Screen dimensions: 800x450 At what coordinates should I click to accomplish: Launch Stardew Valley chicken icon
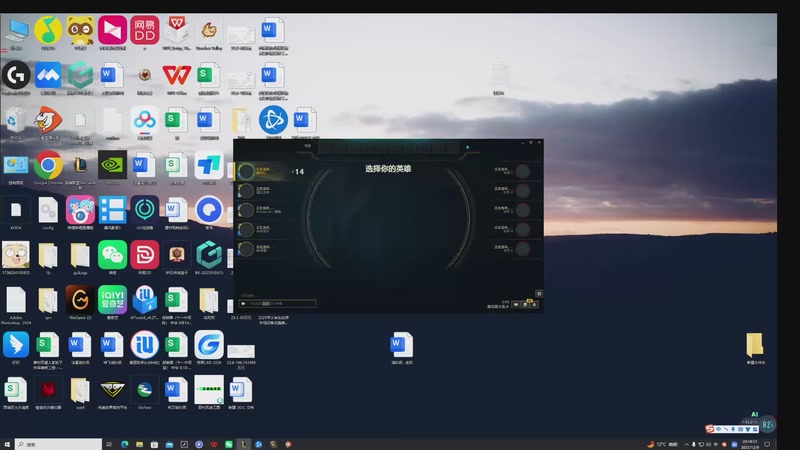pos(209,31)
